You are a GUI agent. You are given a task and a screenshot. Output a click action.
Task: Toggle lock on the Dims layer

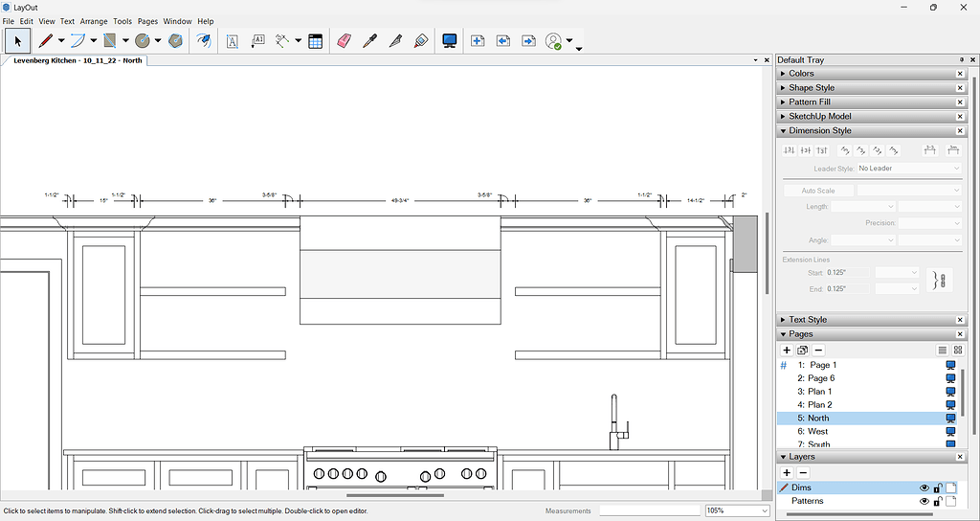(938, 487)
